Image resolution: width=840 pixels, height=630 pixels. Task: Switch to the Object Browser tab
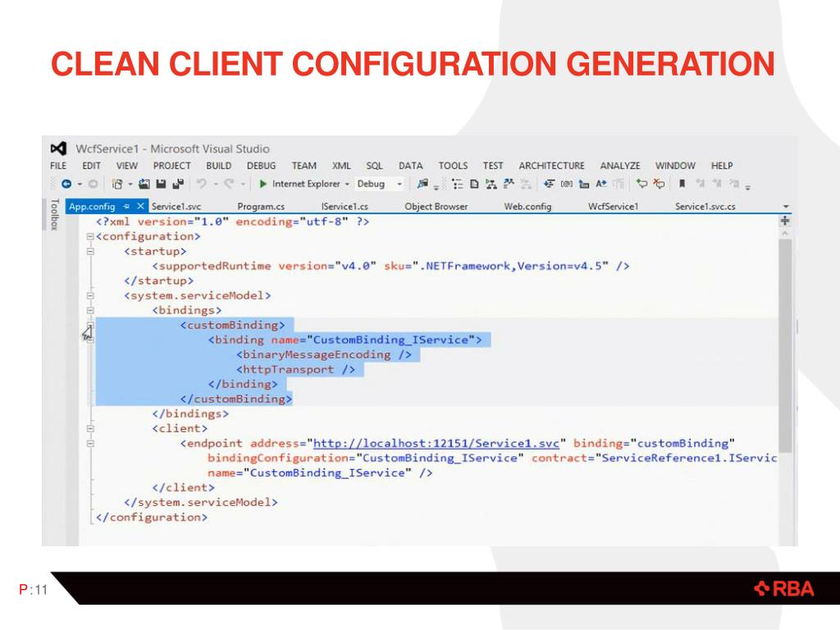coord(436,206)
